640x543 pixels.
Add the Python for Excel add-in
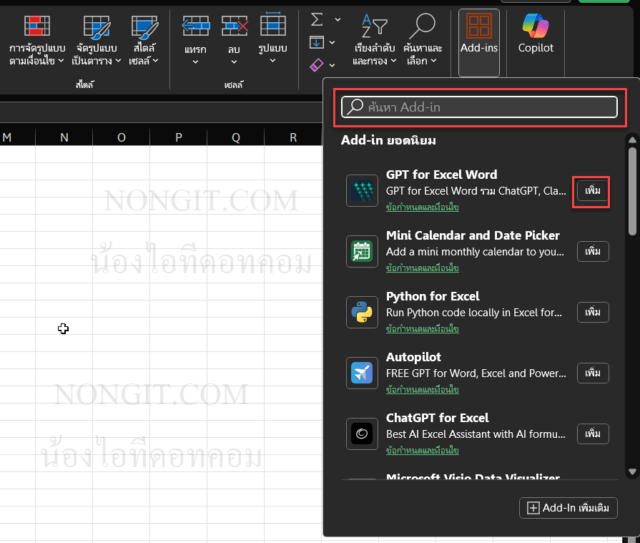(x=593, y=312)
